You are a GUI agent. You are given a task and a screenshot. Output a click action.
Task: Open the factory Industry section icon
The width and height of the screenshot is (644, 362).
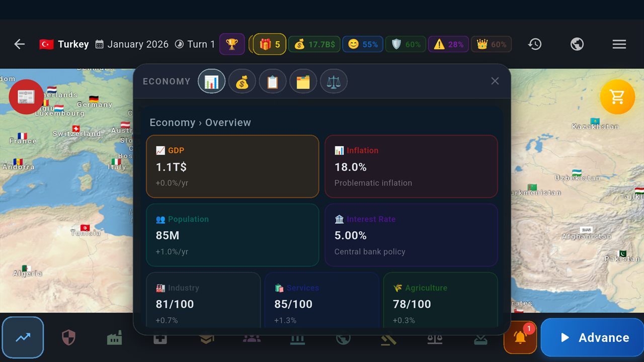[x=115, y=338]
